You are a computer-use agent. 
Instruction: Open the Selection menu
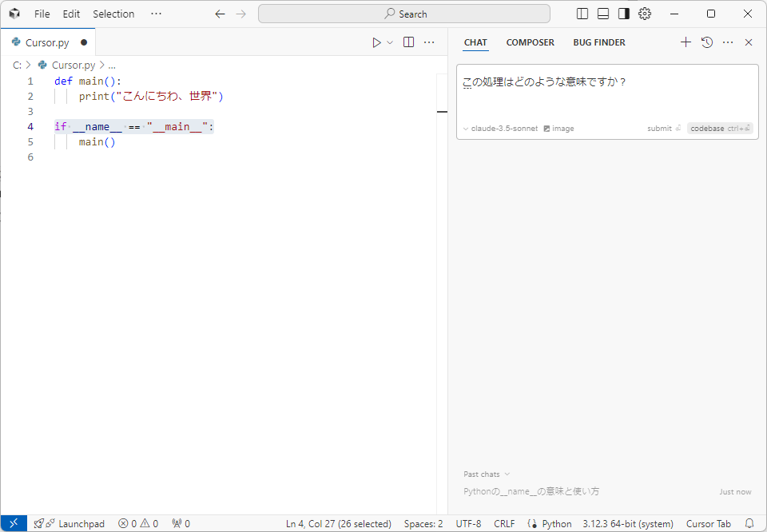113,14
